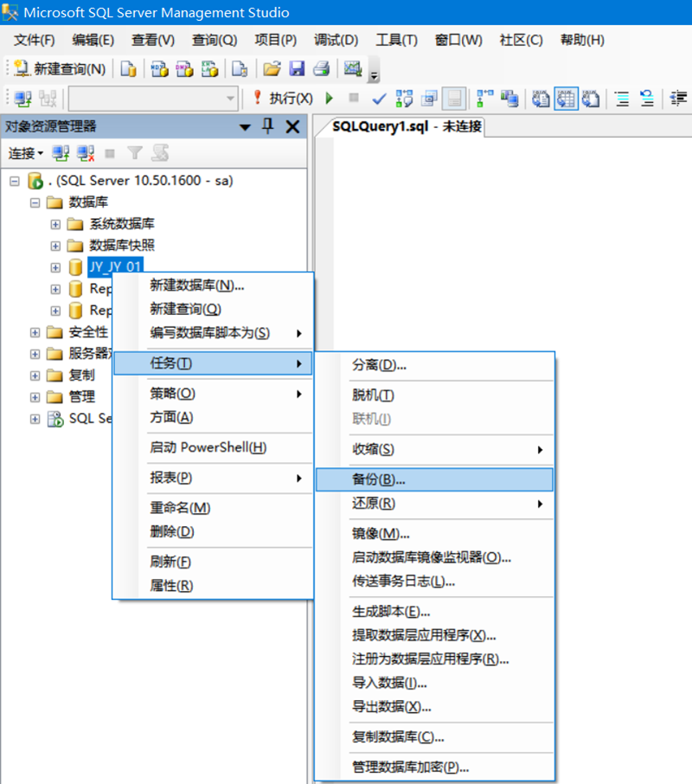
Task: Click the Save floppy disk icon
Action: [297, 69]
